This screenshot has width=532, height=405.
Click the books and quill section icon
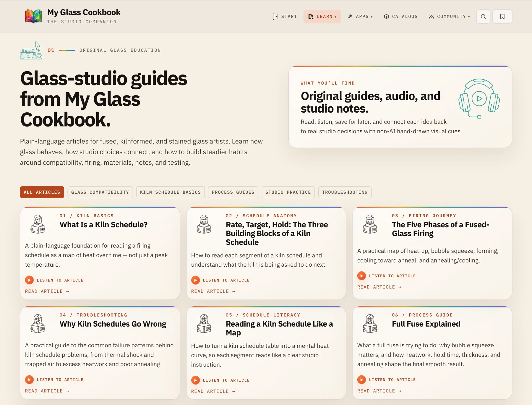[31, 50]
